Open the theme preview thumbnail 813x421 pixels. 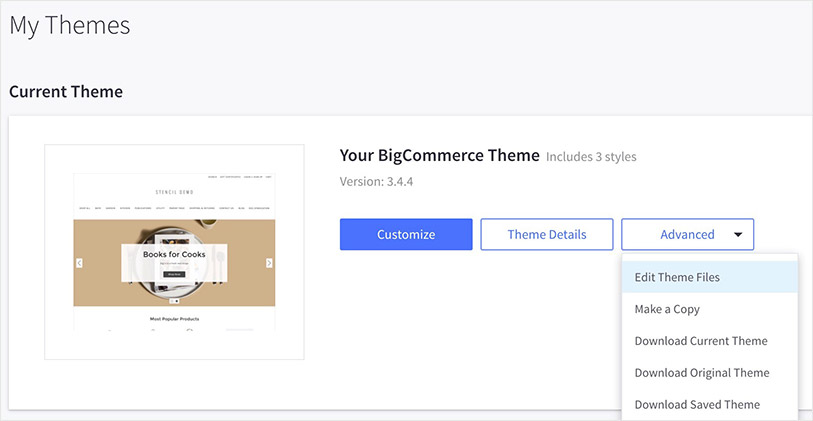point(174,252)
